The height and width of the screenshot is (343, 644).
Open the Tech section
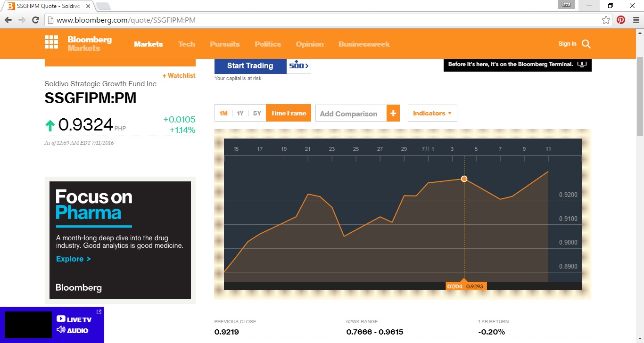(x=187, y=44)
